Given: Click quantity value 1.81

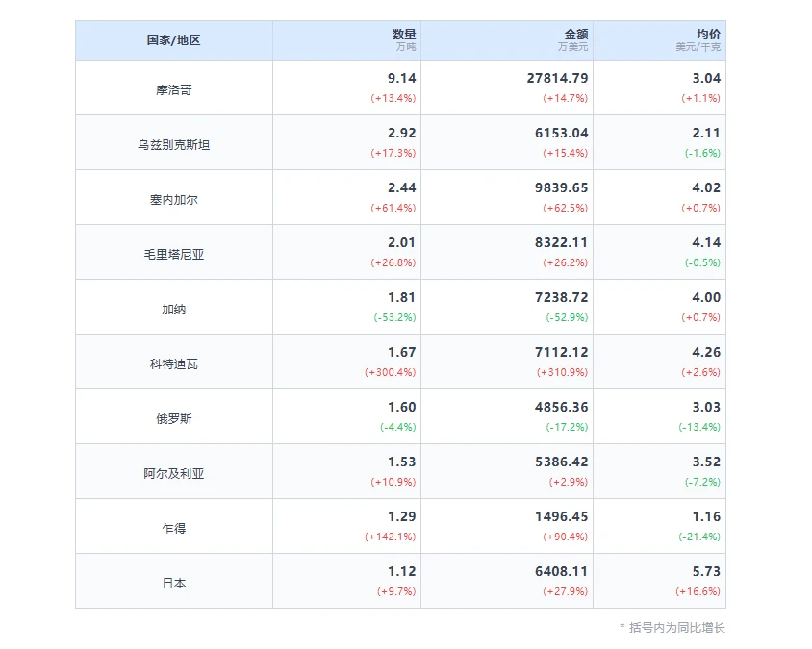Looking at the screenshot, I should coord(402,298).
